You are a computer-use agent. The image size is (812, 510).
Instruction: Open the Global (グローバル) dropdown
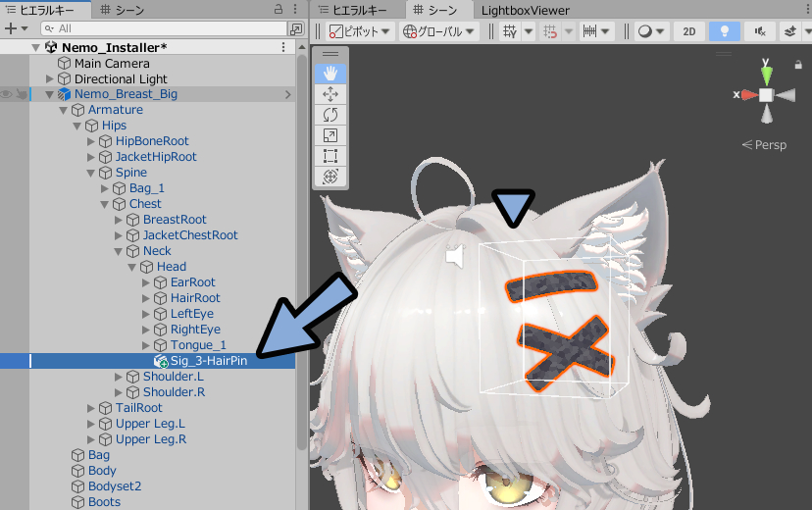coord(438,31)
